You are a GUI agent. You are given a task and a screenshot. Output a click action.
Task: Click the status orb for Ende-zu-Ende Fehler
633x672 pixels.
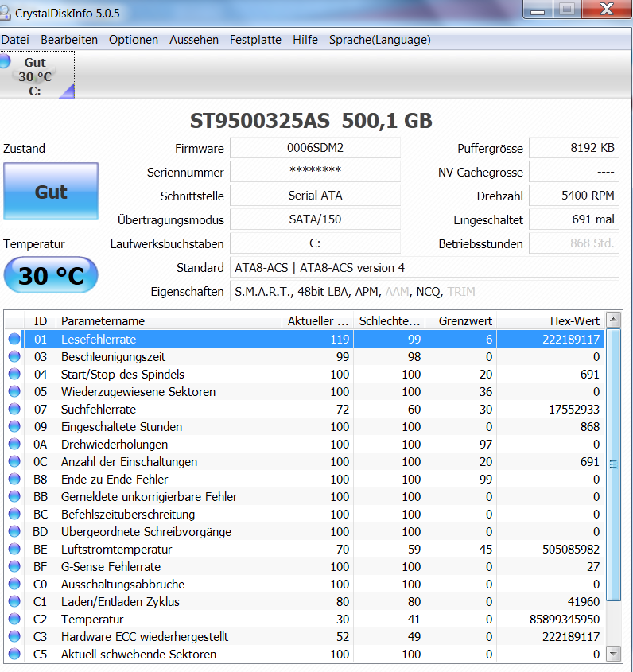point(14,479)
